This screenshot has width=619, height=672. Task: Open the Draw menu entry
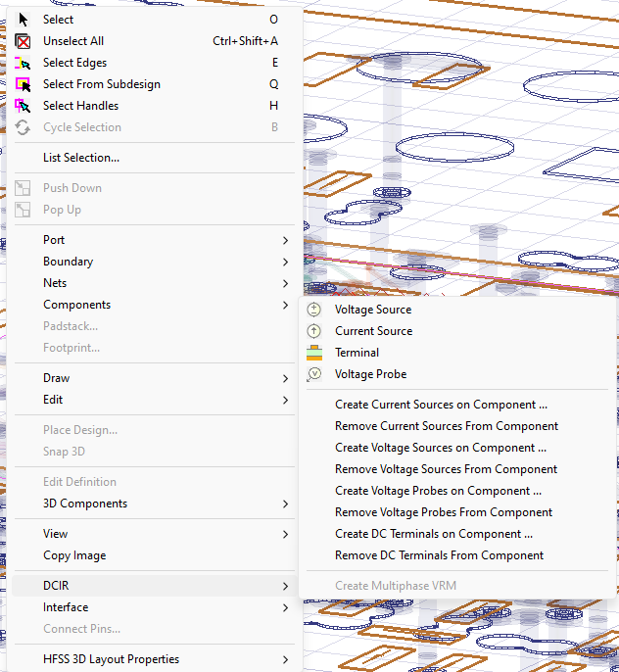tap(154, 378)
